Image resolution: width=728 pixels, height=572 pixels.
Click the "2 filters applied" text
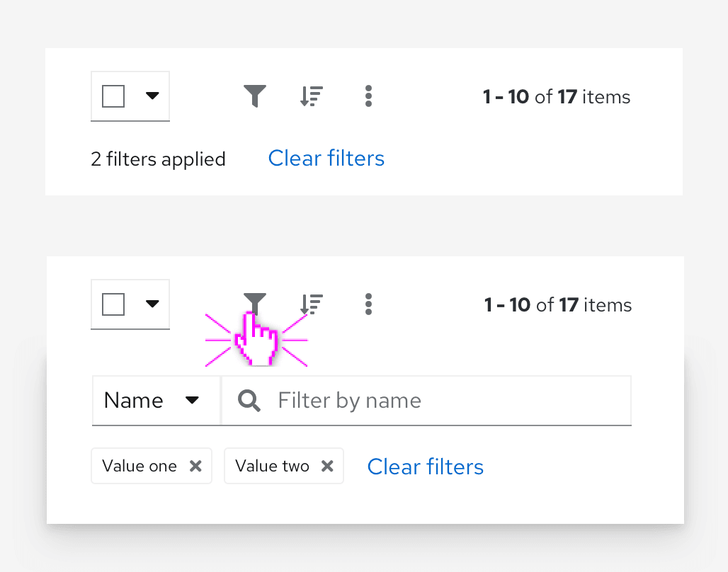click(x=158, y=159)
